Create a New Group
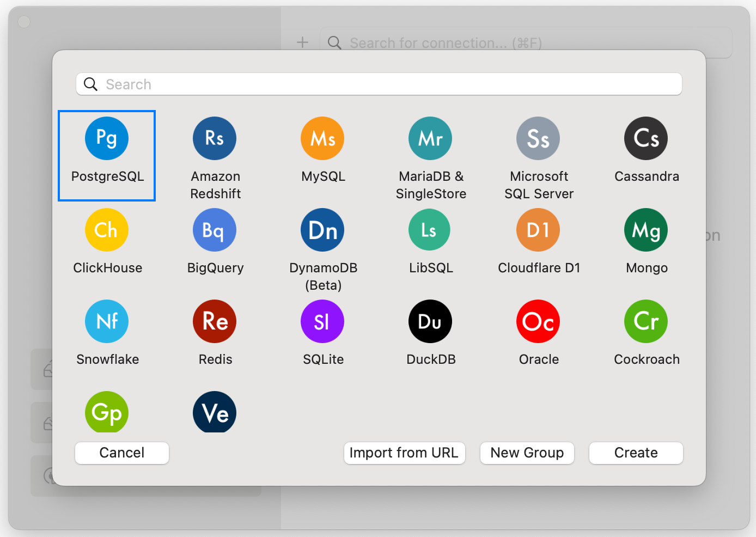This screenshot has height=537, width=756. (x=527, y=453)
